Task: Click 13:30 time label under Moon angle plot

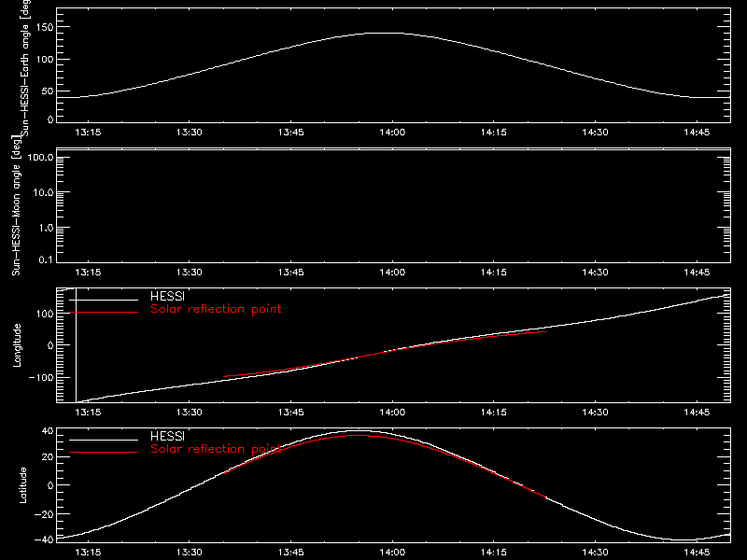Action: 190,273
